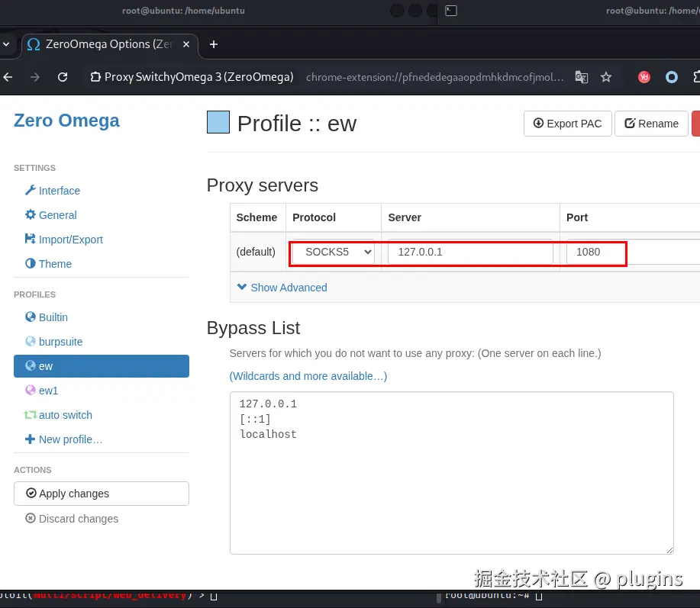This screenshot has height=608, width=700.
Task: Click the red Yd extension icon
Action: coord(644,77)
